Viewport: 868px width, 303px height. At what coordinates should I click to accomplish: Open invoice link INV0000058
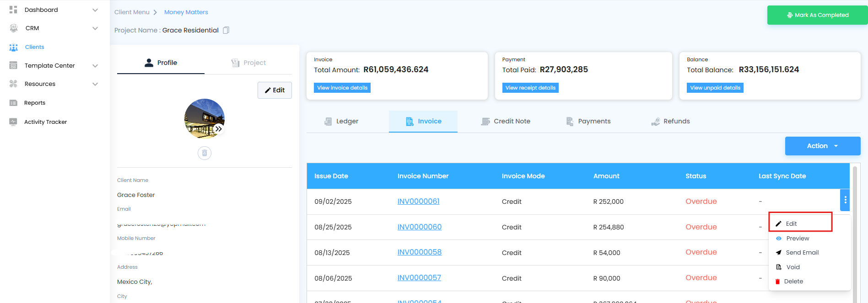tap(420, 252)
